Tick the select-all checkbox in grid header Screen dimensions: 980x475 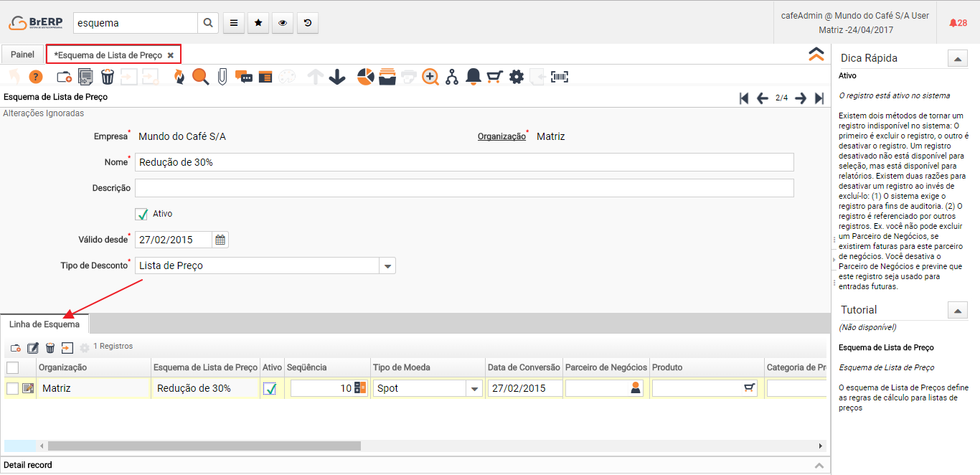coord(13,367)
